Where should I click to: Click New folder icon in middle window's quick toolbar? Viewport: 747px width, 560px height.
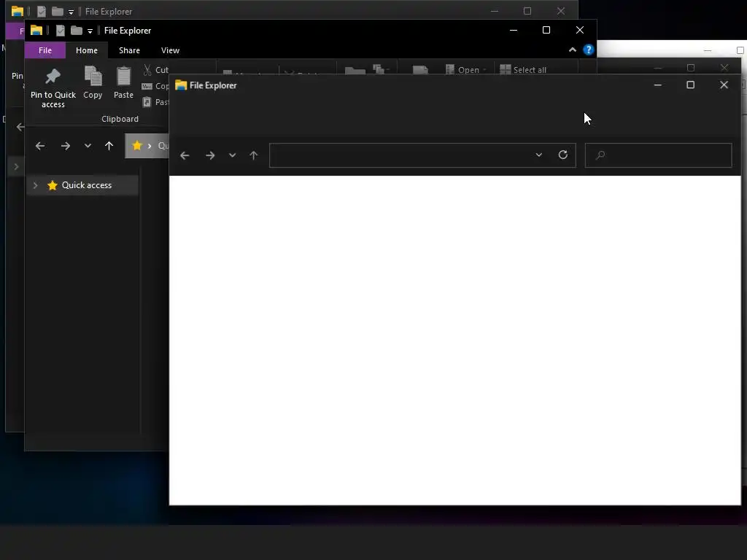tap(76, 31)
